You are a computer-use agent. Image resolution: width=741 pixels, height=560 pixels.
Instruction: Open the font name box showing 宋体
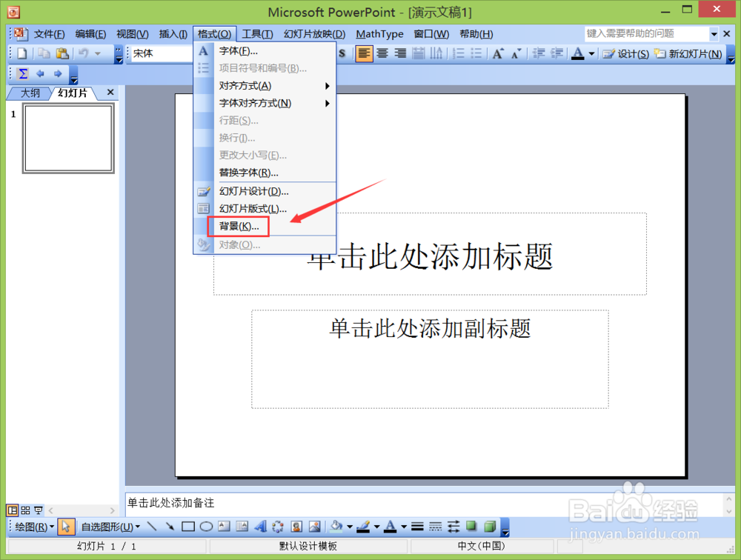[161, 53]
